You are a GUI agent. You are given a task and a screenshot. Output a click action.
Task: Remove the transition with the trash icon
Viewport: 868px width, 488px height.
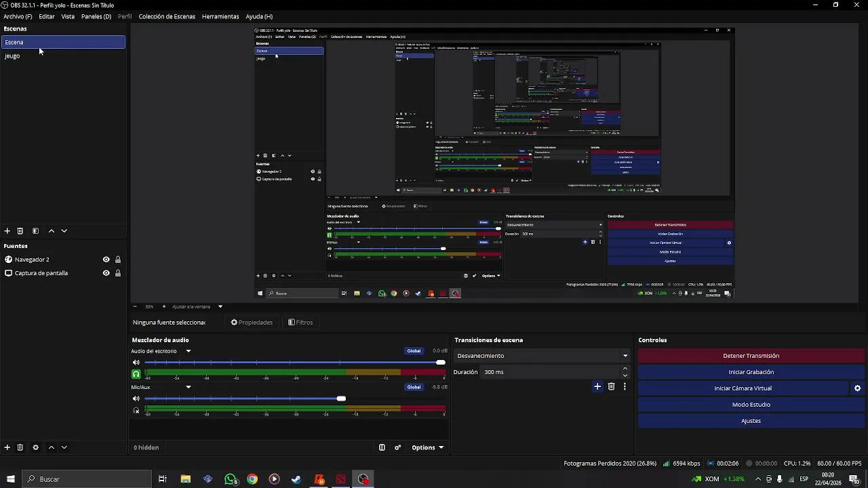pyautogui.click(x=612, y=386)
